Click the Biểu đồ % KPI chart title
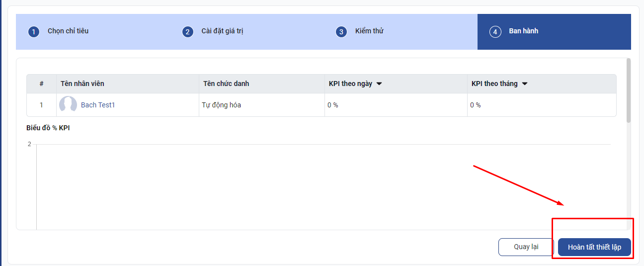Image resolution: width=644 pixels, height=266 pixels. pos(48,128)
